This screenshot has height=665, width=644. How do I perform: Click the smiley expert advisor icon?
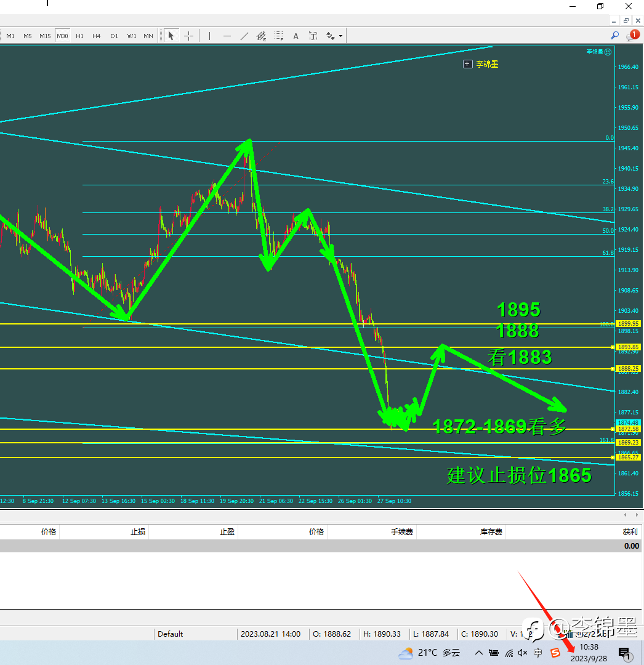coord(608,52)
